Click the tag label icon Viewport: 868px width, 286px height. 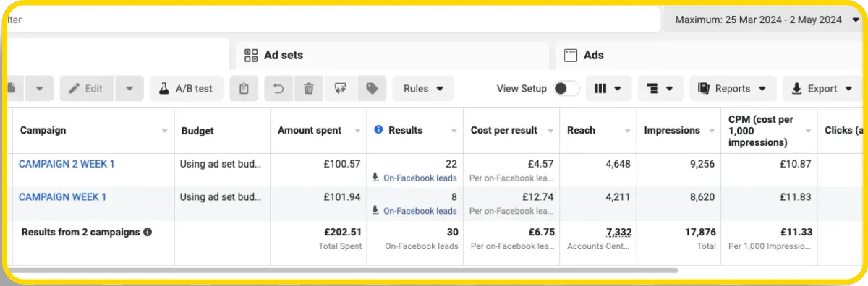372,89
